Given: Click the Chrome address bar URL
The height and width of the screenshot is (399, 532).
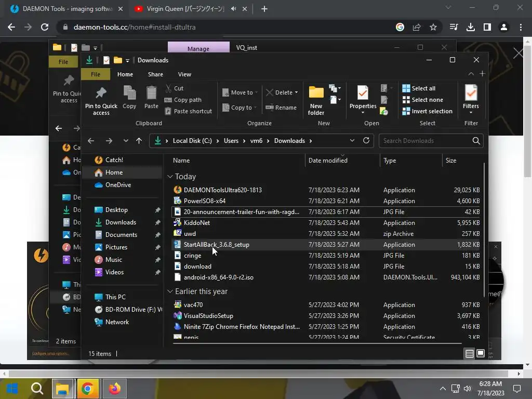Looking at the screenshot, I should tap(135, 27).
